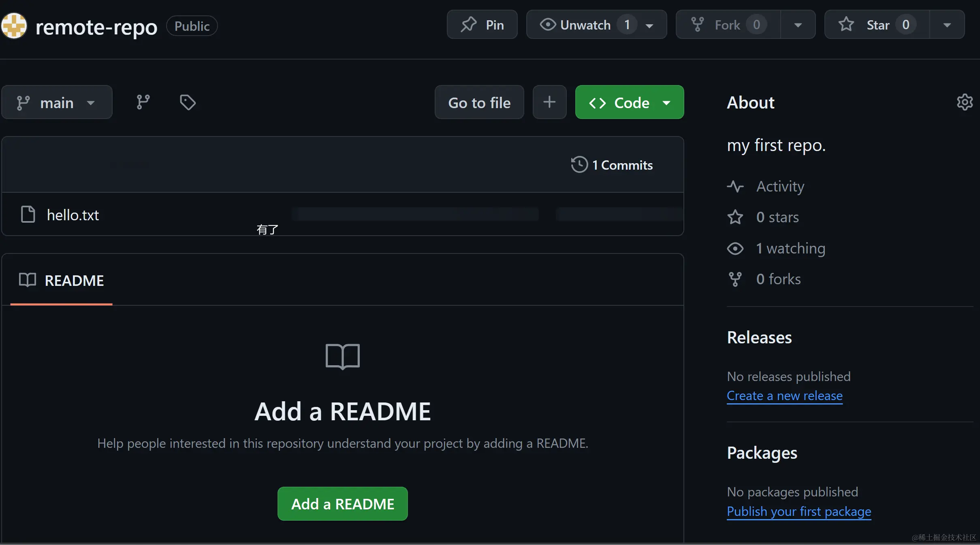Click the plus add file button
The image size is (980, 545).
[x=549, y=102]
